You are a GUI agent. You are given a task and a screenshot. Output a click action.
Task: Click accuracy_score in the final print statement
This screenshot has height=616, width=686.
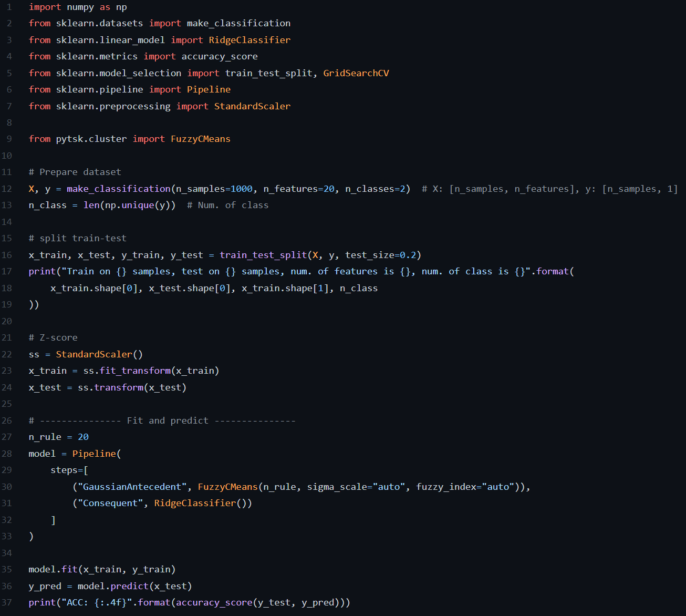[214, 602]
